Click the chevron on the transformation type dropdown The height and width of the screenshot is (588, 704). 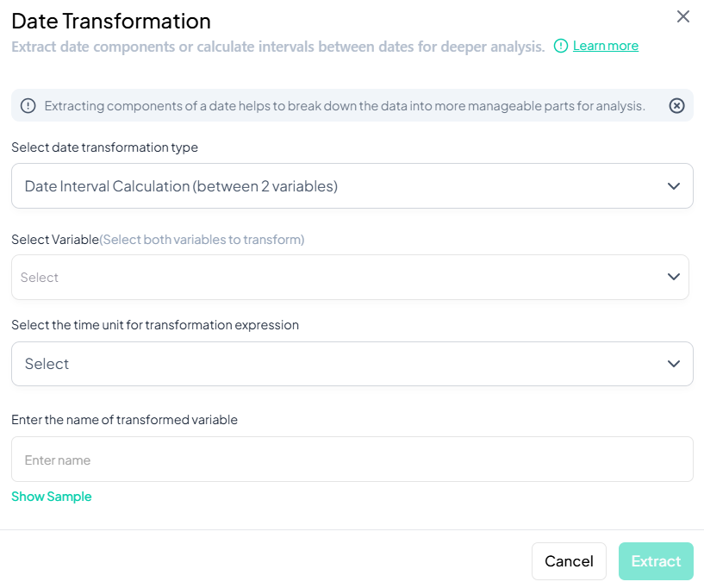[x=674, y=186]
